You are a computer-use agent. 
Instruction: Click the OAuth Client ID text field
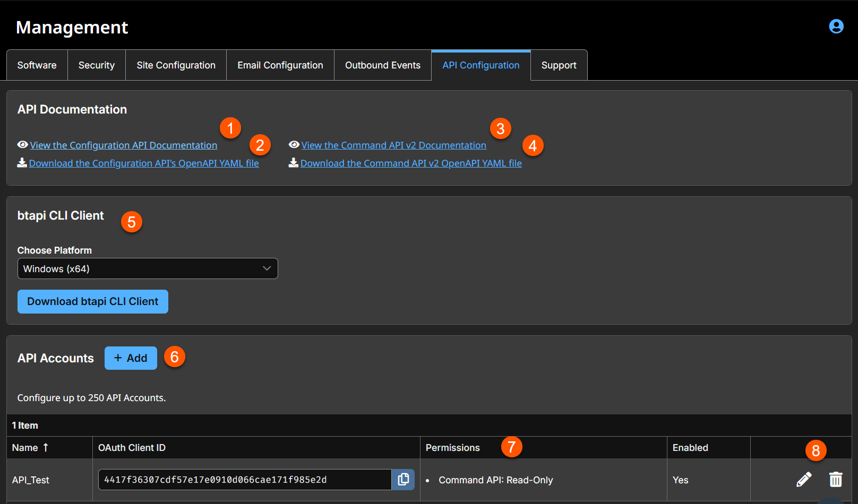pyautogui.click(x=245, y=480)
